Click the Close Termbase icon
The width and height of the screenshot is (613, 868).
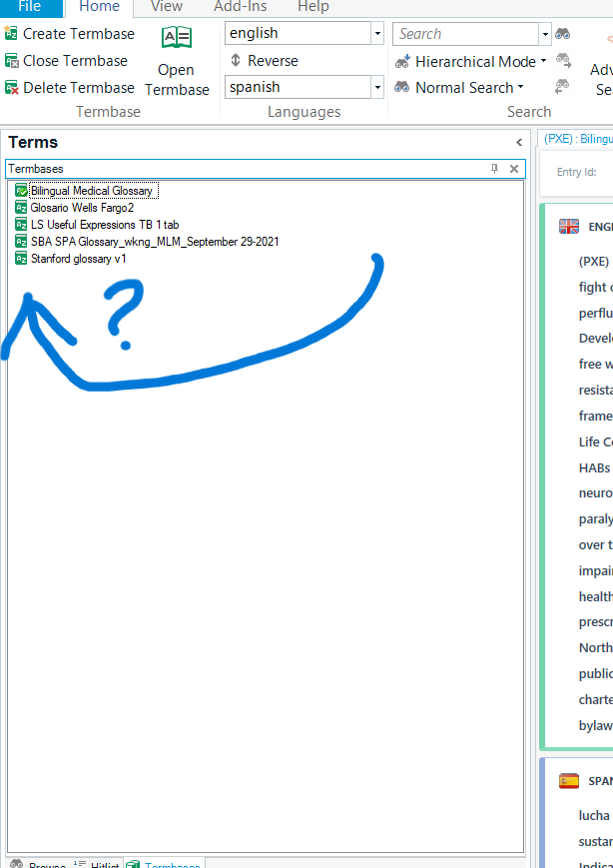click(x=11, y=60)
